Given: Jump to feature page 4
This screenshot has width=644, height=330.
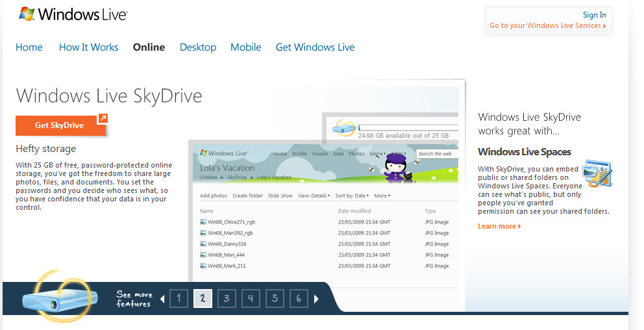Looking at the screenshot, I should point(251,299).
